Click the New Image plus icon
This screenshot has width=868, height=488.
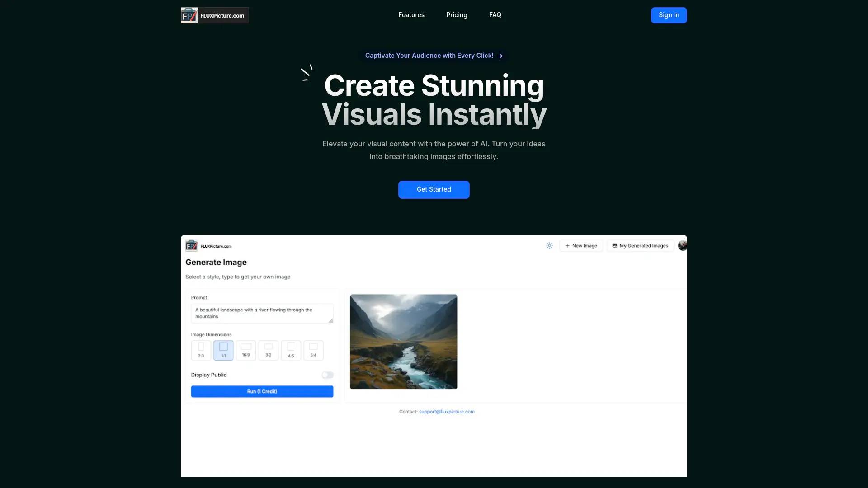(567, 245)
